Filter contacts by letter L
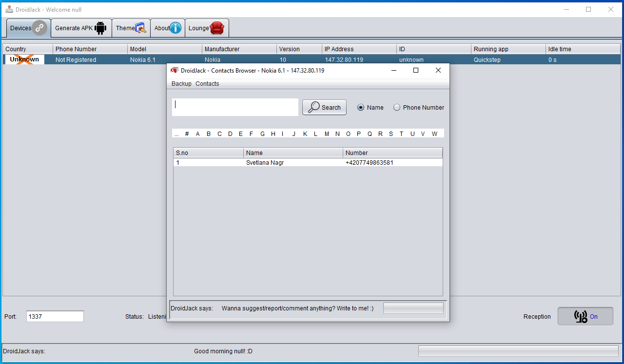Image resolution: width=624 pixels, height=364 pixels. coord(315,134)
